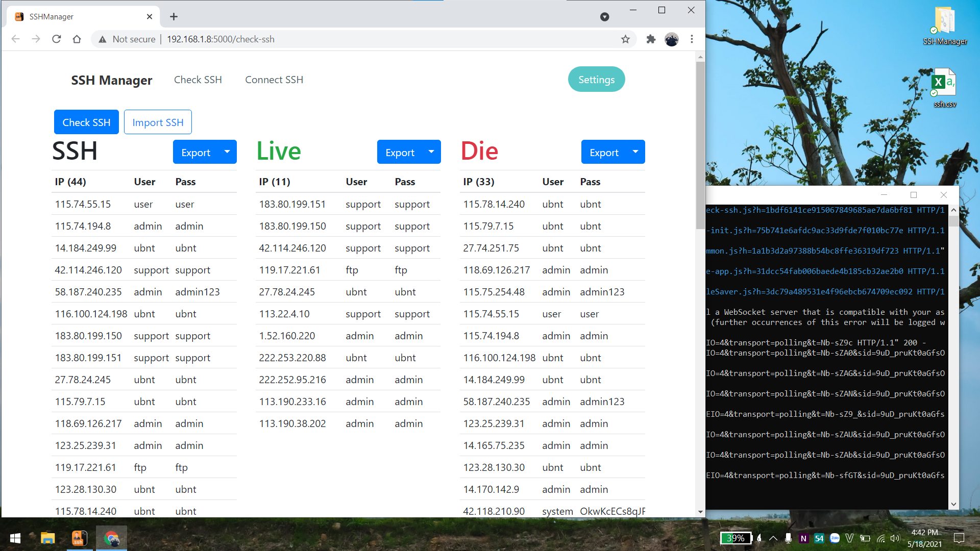Expand the Live column Export dropdown arrow

pyautogui.click(x=431, y=152)
